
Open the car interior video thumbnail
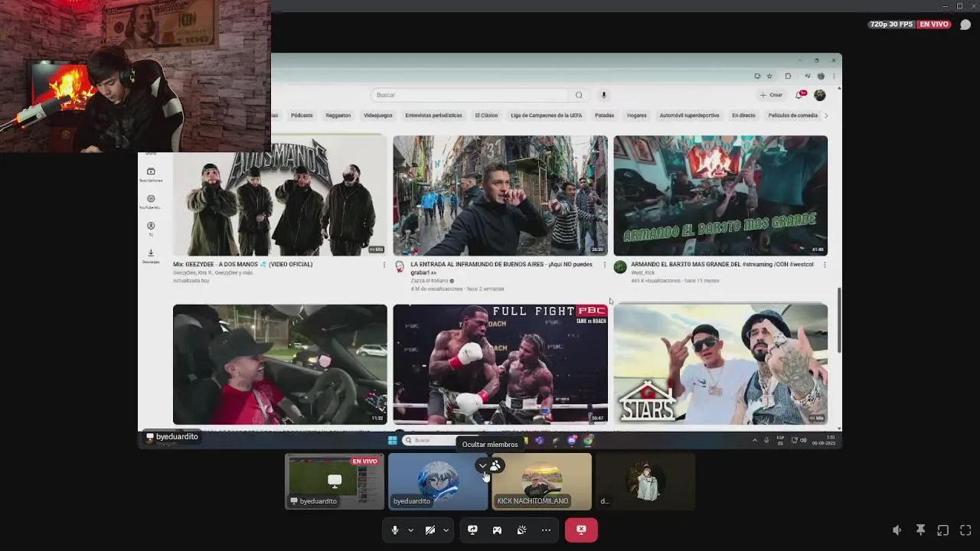point(279,364)
